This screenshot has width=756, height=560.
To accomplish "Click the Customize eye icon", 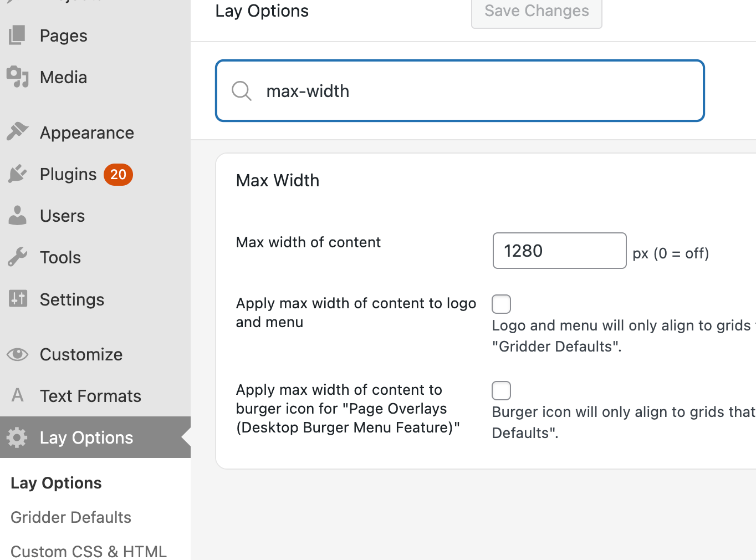I will (17, 354).
